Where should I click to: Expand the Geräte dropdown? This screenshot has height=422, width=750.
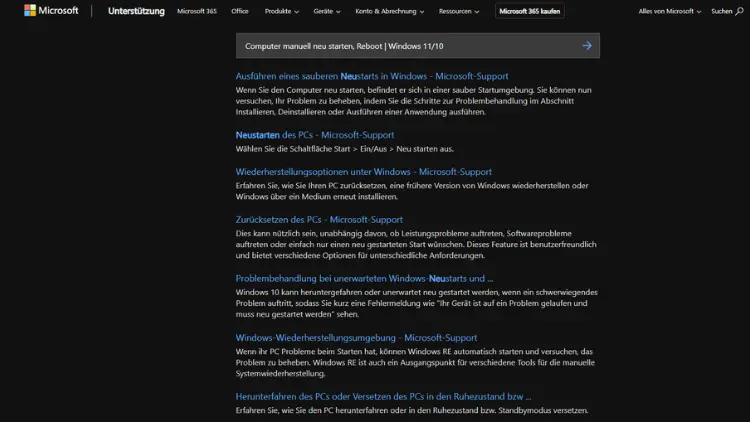(x=327, y=11)
